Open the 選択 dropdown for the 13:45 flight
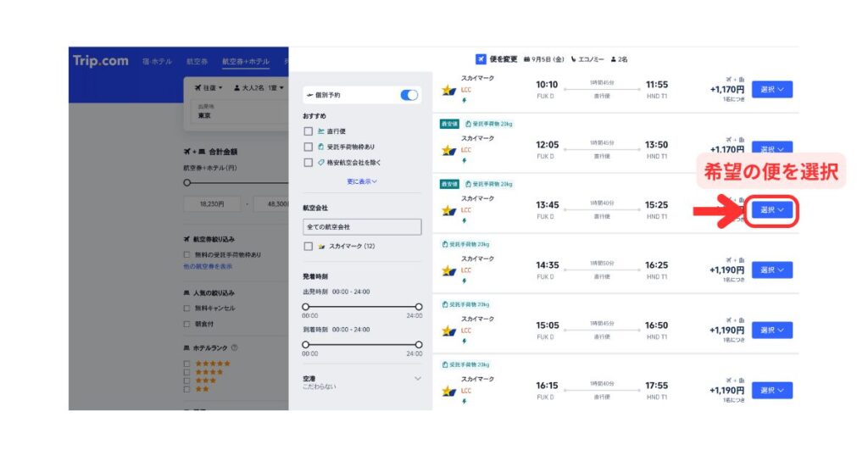 coord(771,209)
